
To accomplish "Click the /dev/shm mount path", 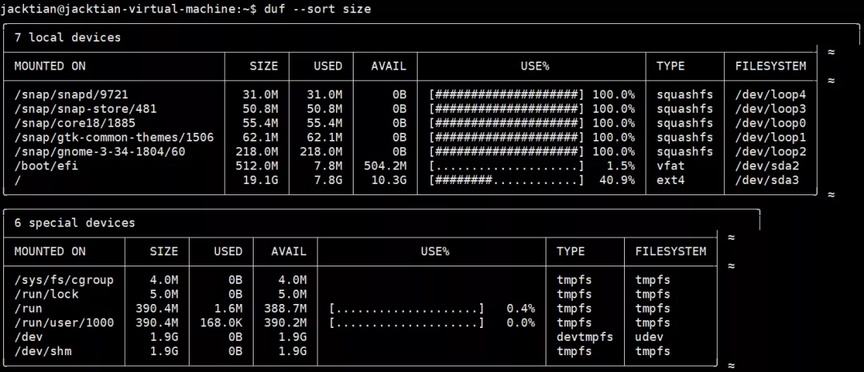I will (x=43, y=351).
